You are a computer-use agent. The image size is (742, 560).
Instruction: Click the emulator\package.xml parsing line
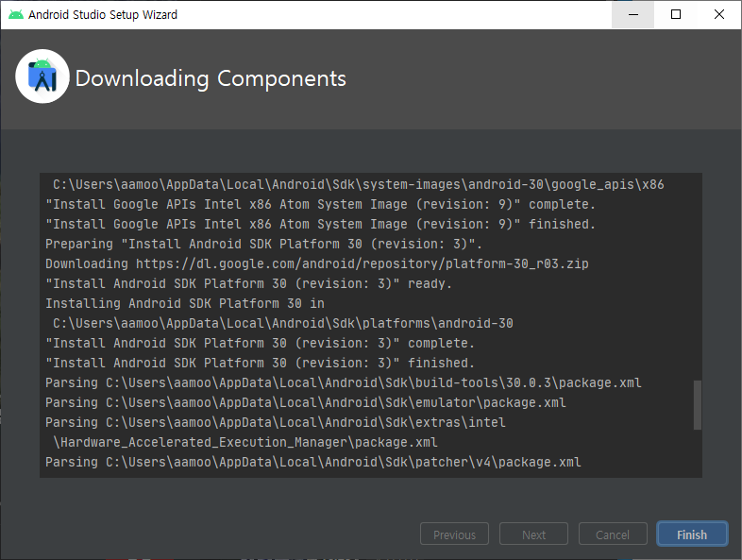click(x=306, y=402)
